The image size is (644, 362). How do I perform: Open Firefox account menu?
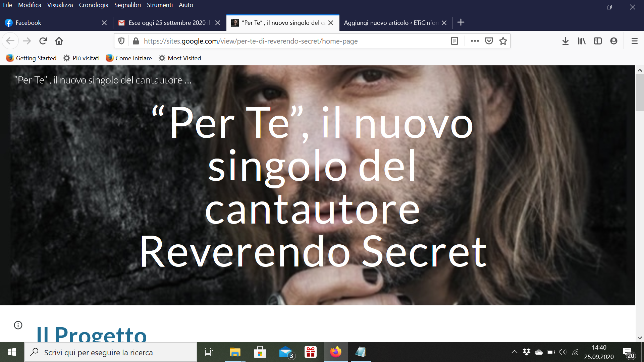click(614, 41)
